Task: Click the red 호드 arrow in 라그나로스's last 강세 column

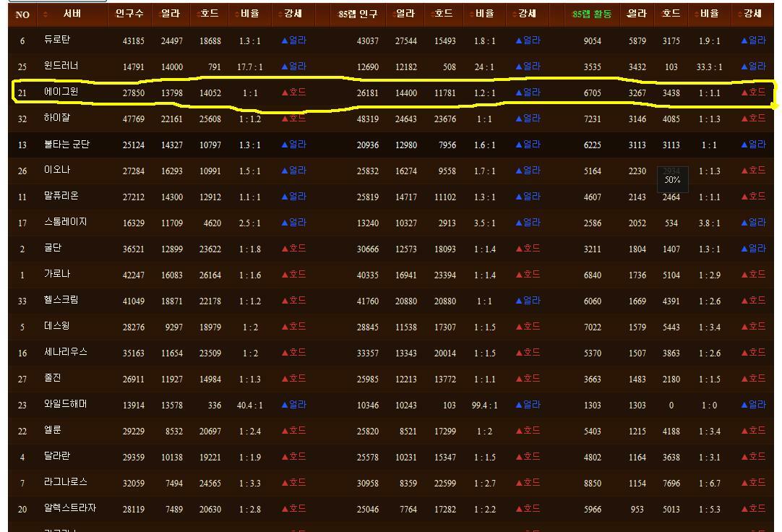Action: point(753,482)
